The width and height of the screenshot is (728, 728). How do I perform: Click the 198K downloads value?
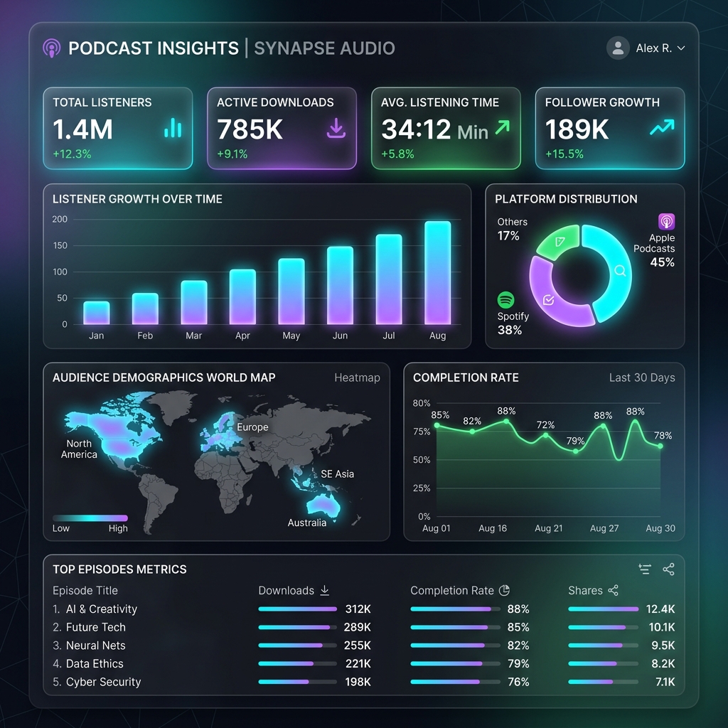[358, 682]
